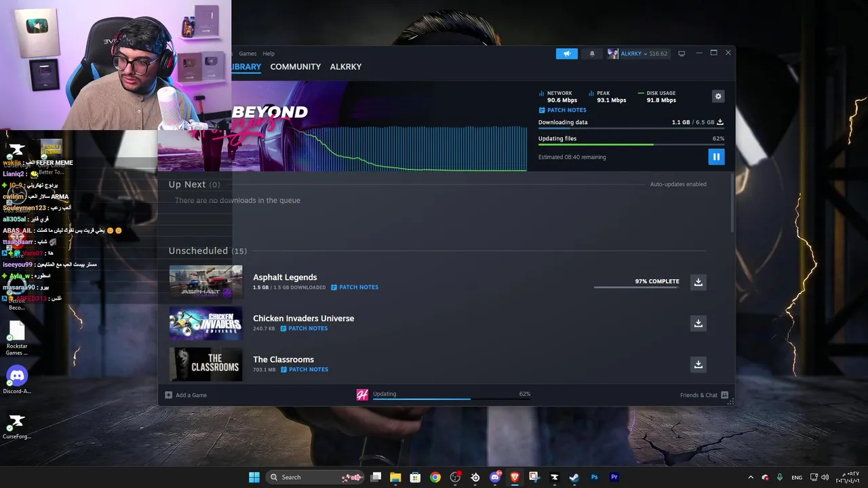The height and width of the screenshot is (488, 868).
Task: Open Google Chrome from taskbar
Action: 435,477
